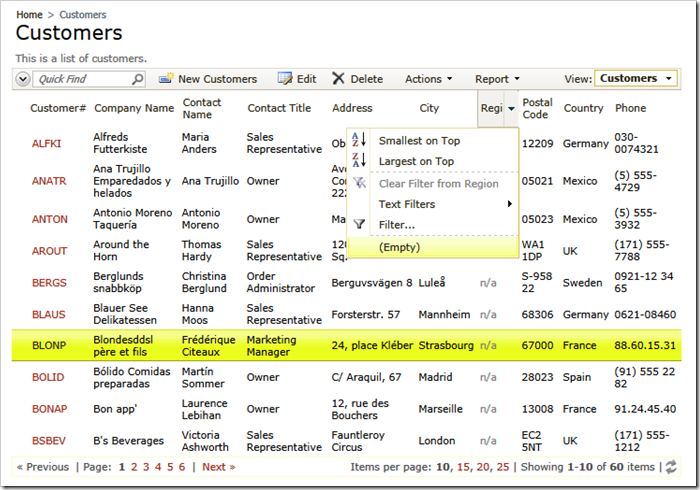Screen dimensions: 700x490
Task: Click the Region column dropdown arrow
Action: (x=511, y=108)
